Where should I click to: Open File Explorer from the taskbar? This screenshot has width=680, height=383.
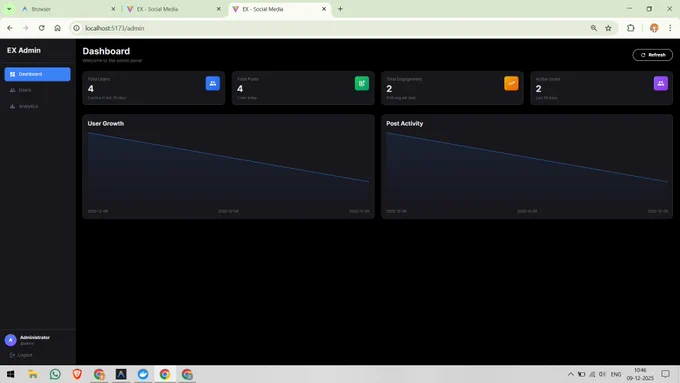[33, 374]
